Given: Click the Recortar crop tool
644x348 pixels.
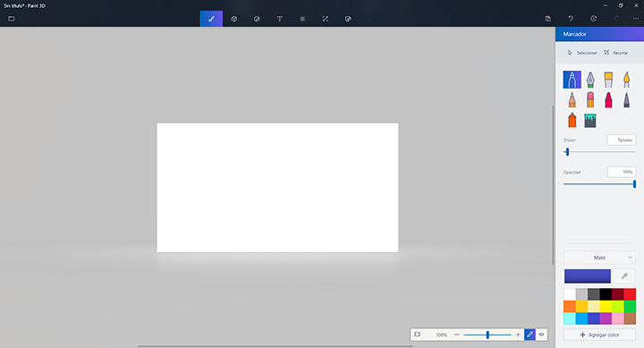Looking at the screenshot, I should [615, 53].
